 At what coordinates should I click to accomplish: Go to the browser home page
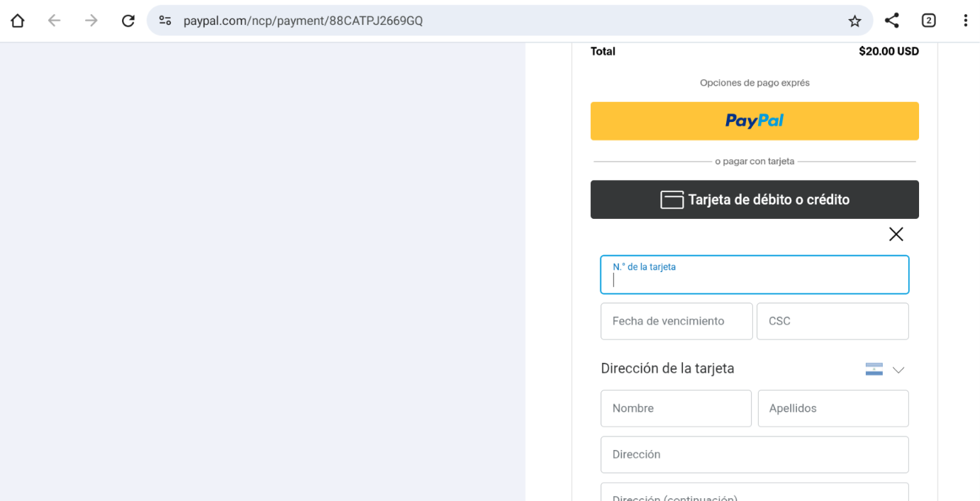tap(17, 21)
